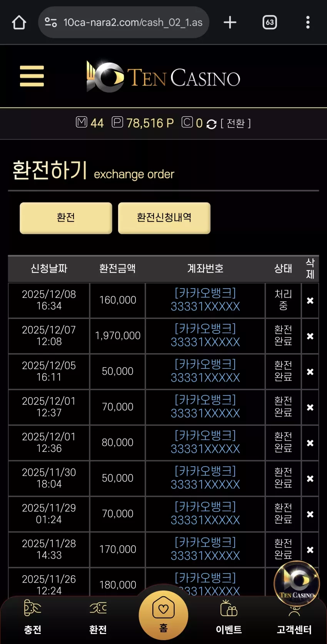Delete the 160,000 withdrawal request row
Image resolution: width=327 pixels, height=644 pixels.
click(310, 300)
